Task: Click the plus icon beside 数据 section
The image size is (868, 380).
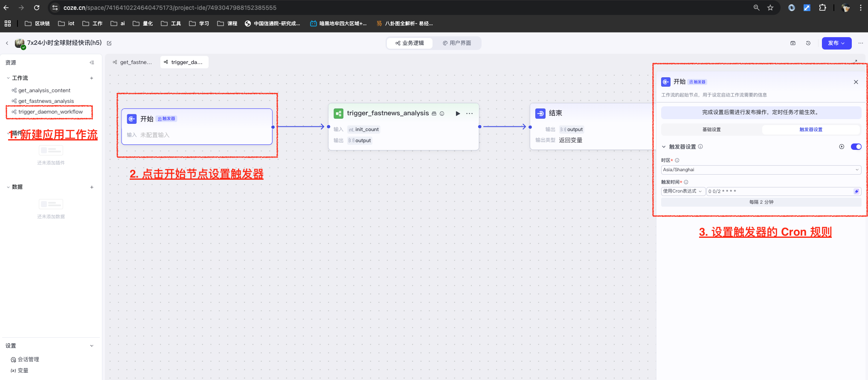Action: 92,187
